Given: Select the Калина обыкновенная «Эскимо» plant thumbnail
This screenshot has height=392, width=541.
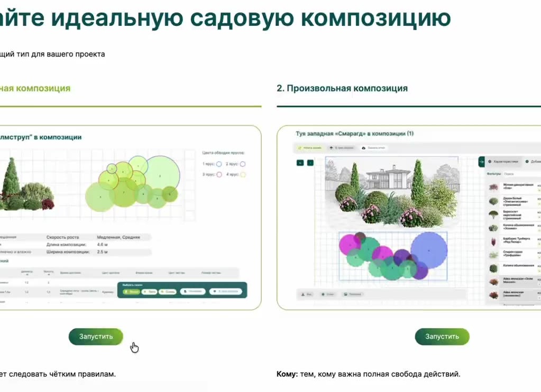Looking at the screenshot, I should point(493,228).
